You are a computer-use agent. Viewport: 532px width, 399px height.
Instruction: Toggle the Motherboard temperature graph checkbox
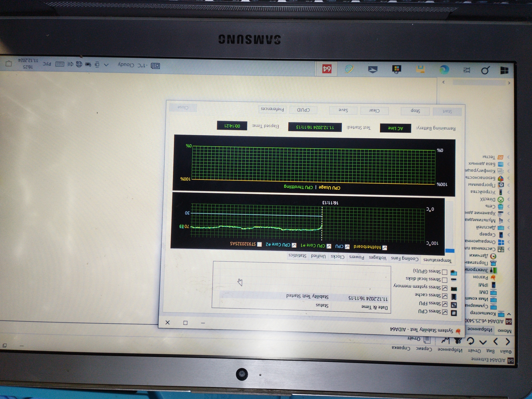pyautogui.click(x=385, y=248)
